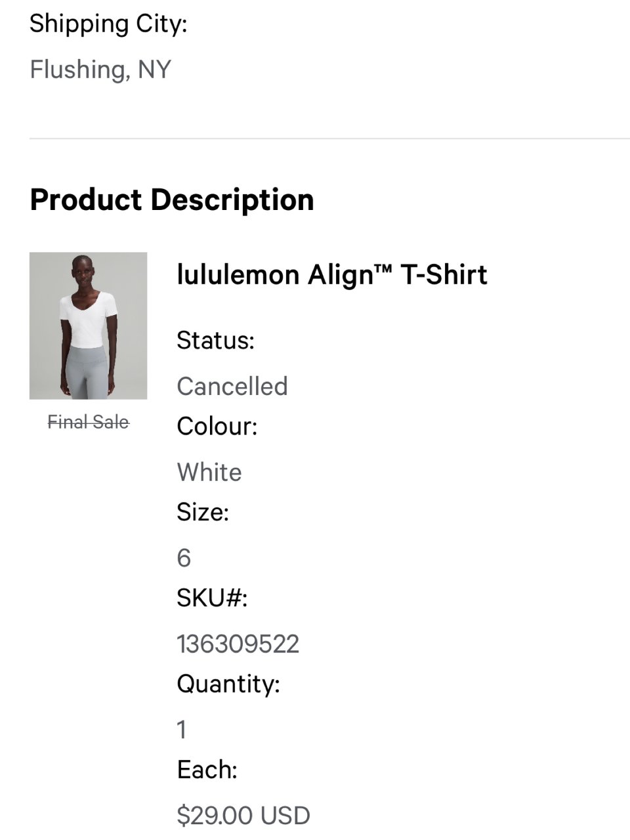The height and width of the screenshot is (840, 630).
Task: Click the lululemon Align™ T-Shirt product title
Action: tap(332, 274)
